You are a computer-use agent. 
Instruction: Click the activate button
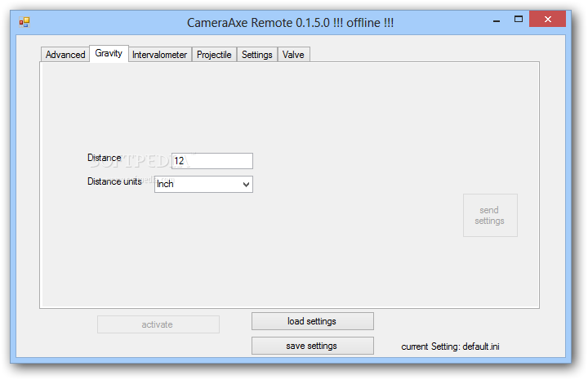(x=158, y=324)
